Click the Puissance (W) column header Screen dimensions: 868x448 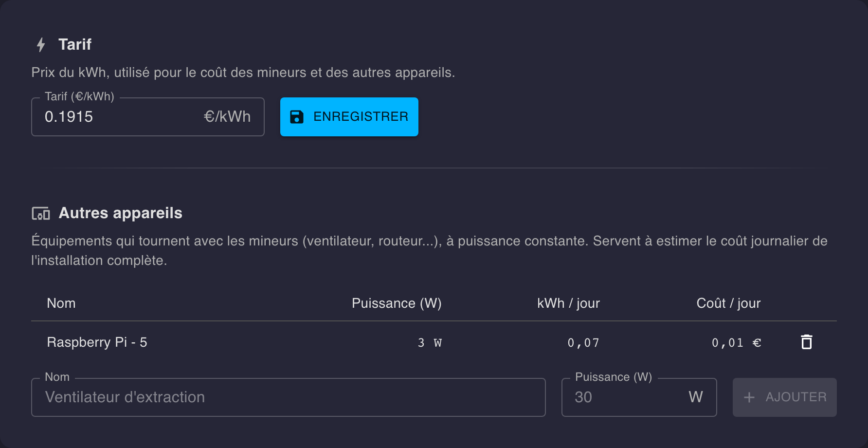(397, 303)
